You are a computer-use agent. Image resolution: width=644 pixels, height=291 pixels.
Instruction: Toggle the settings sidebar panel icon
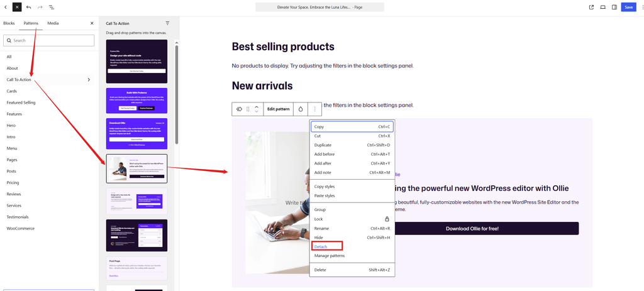[x=614, y=7]
